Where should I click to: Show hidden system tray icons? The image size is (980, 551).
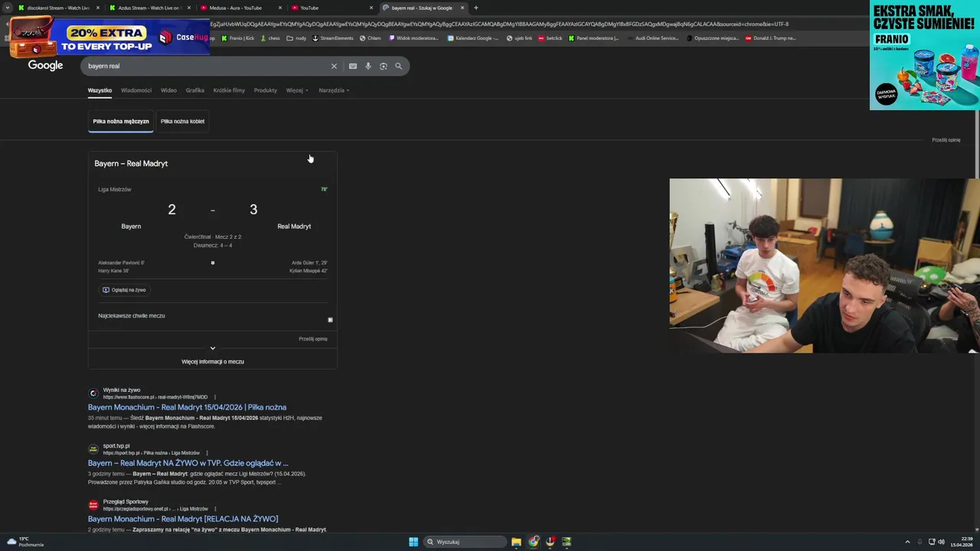click(907, 542)
